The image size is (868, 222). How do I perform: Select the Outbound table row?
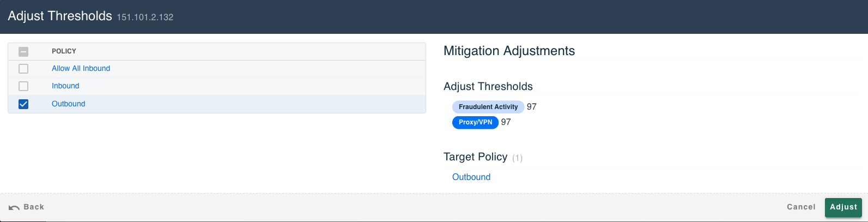(217, 104)
